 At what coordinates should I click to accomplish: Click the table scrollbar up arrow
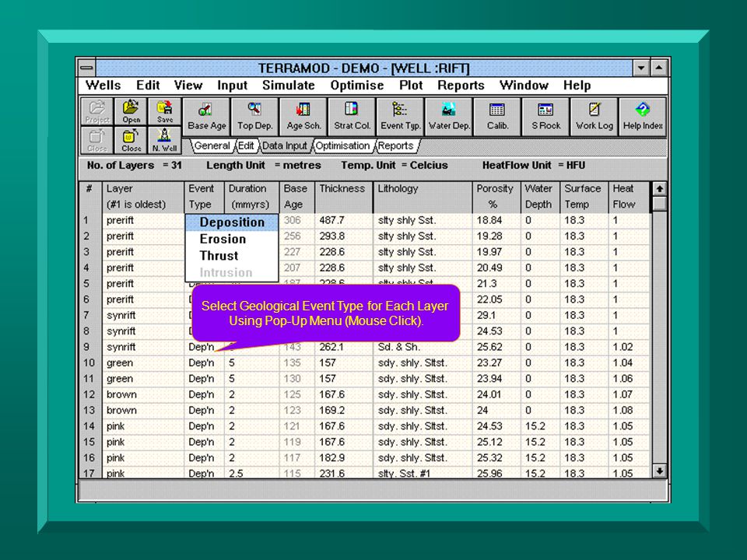click(x=659, y=188)
